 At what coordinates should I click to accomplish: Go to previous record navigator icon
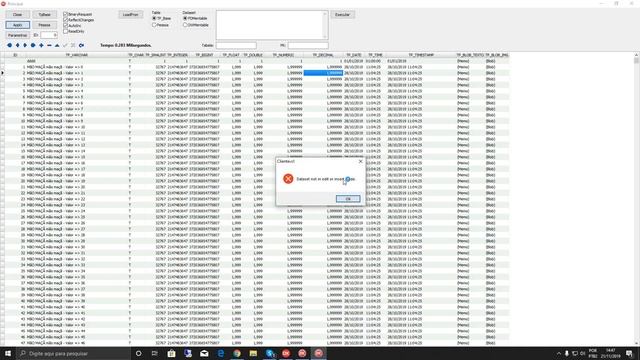point(18,45)
